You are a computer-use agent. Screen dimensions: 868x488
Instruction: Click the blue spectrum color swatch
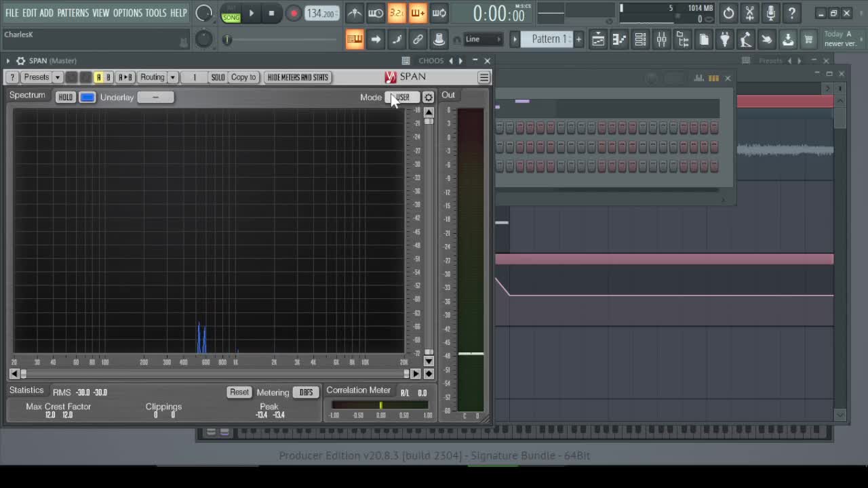click(87, 98)
